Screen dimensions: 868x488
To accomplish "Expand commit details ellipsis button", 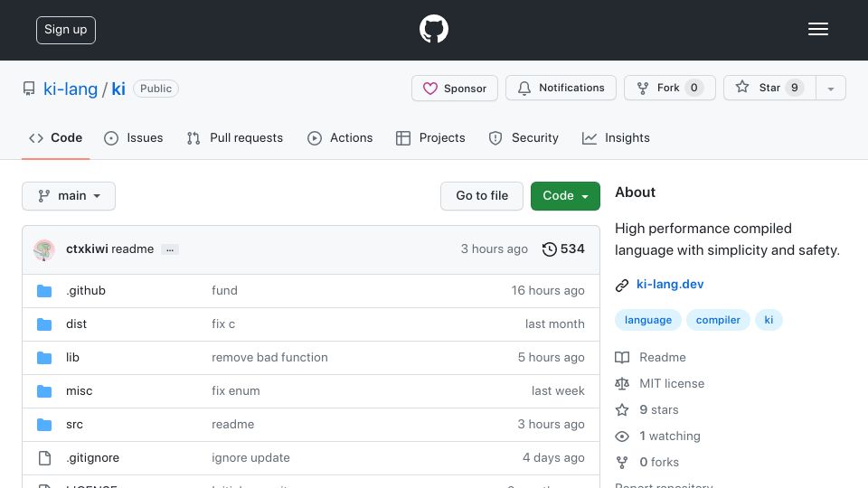I will point(170,249).
